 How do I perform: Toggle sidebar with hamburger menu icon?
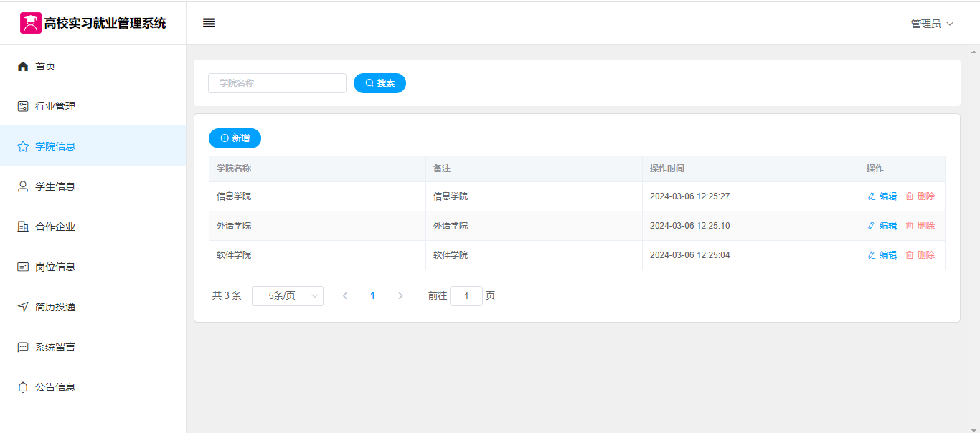click(209, 23)
